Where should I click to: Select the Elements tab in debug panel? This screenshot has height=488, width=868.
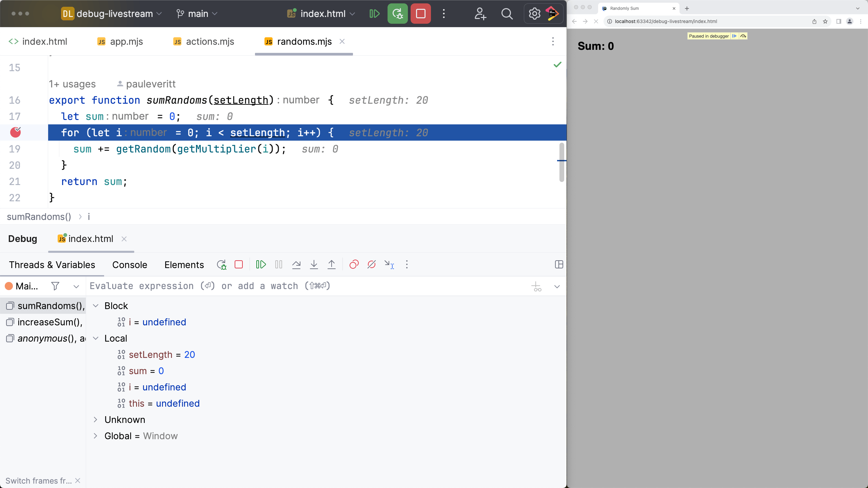[184, 265]
